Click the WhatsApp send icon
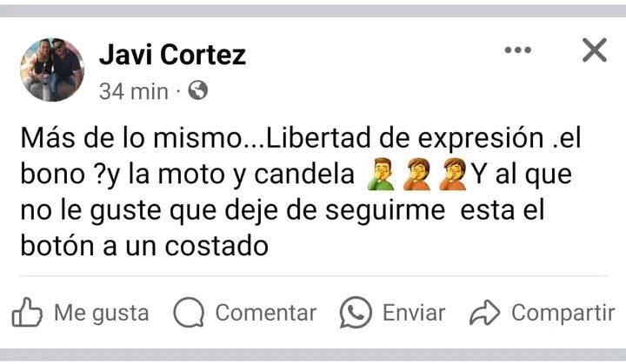The image size is (626, 364). pyautogui.click(x=356, y=313)
